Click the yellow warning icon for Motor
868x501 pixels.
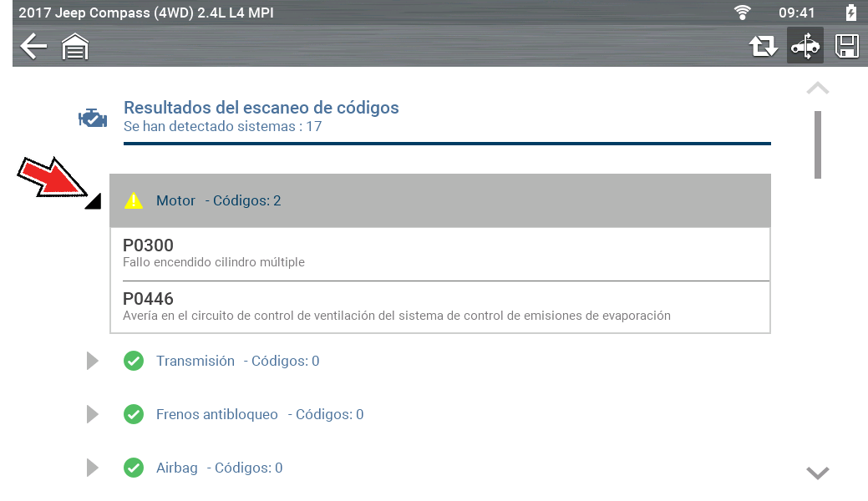134,200
